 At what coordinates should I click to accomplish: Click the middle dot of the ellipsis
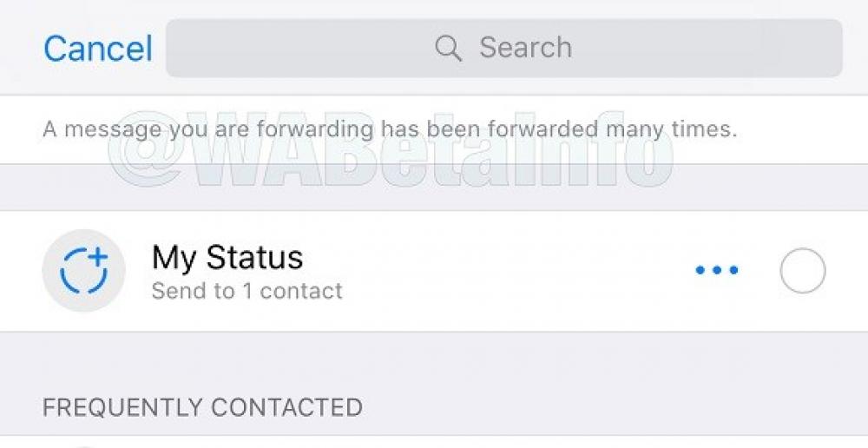pos(717,271)
